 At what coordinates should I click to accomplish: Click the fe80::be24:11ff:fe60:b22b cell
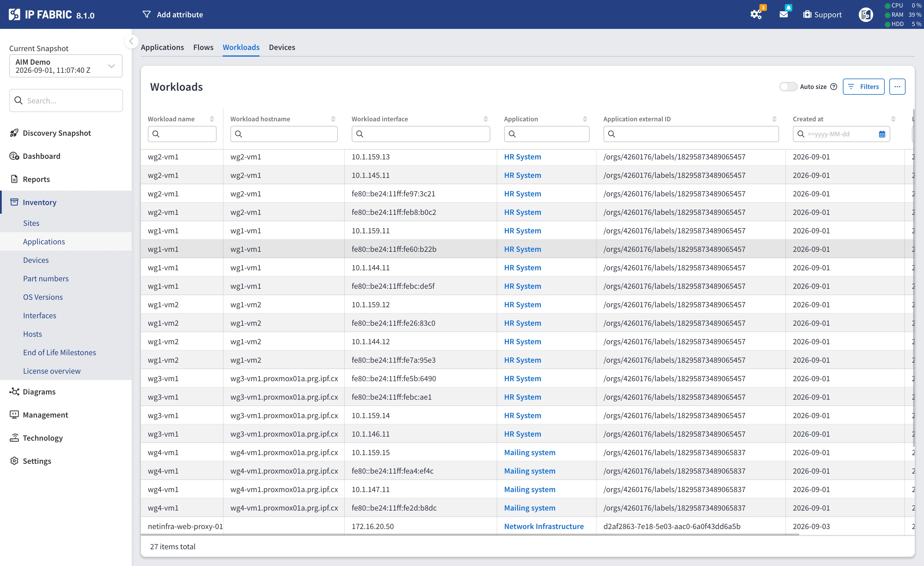coord(421,249)
